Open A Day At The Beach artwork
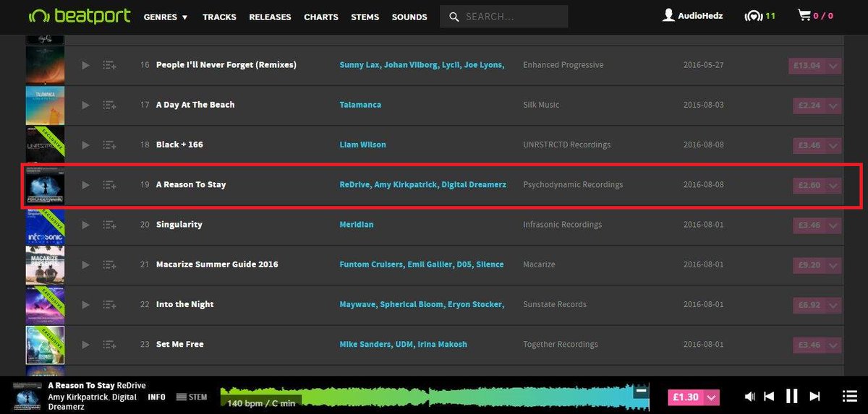Image resolution: width=868 pixels, height=414 pixels. coord(45,105)
